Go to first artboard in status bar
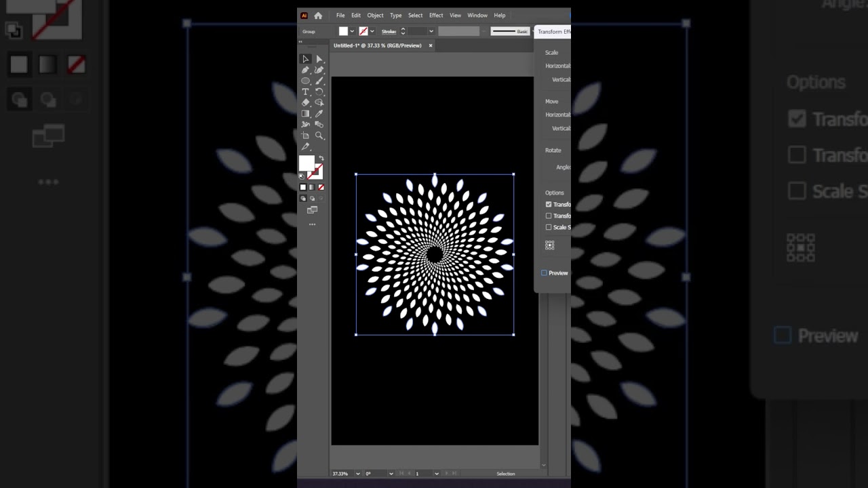Screen dimensions: 868x488 (x=401, y=473)
